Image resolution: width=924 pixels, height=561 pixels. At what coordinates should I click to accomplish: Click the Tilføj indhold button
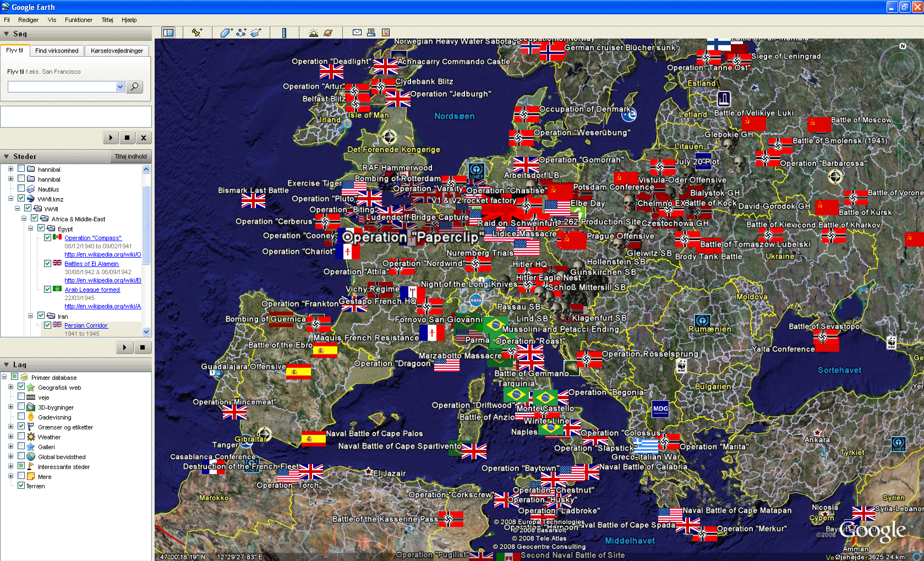pyautogui.click(x=130, y=157)
